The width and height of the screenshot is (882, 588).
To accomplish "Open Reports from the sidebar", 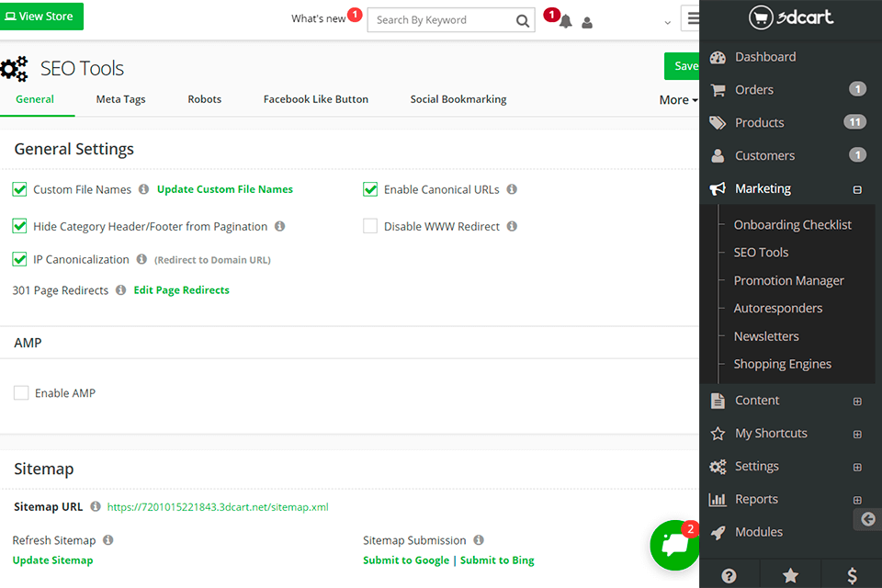I will pos(757,499).
